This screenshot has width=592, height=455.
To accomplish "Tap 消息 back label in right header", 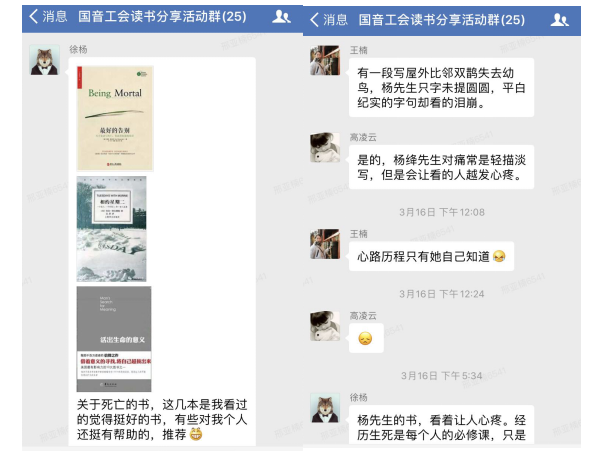I will click(x=335, y=20).
